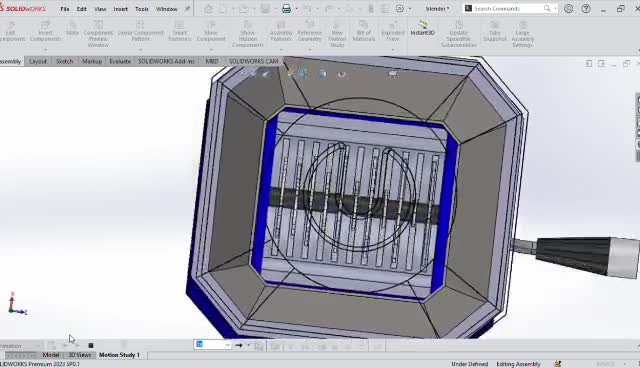Select the Mate tool
Image resolution: width=640 pixels, height=368 pixels.
click(x=73, y=29)
